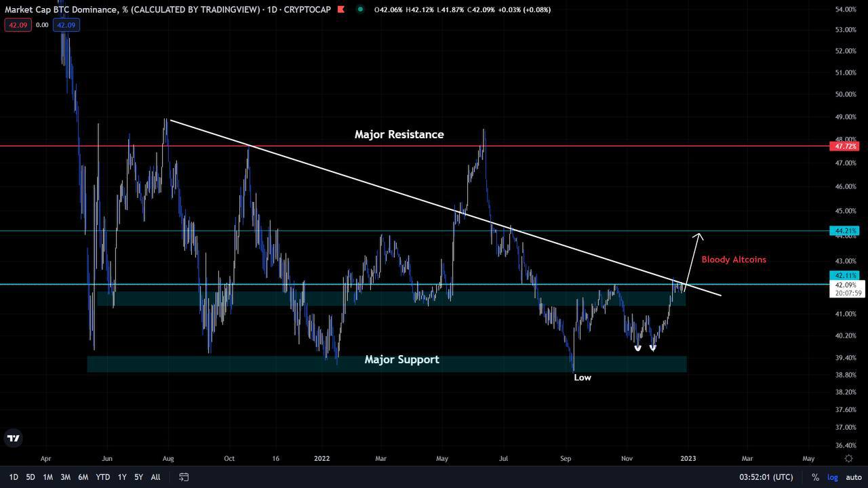The width and height of the screenshot is (868, 488).
Task: Click the Oct time axis label
Action: [229, 459]
